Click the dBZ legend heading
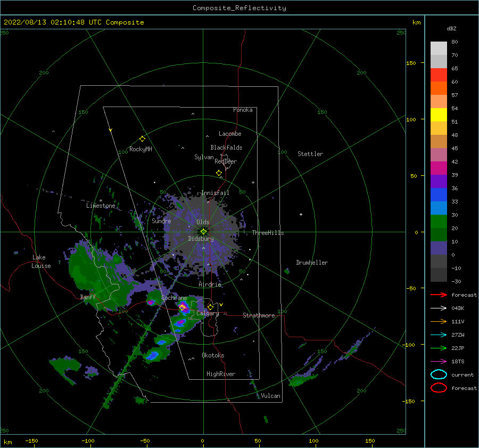The width and height of the screenshot is (479, 448). 451,28
